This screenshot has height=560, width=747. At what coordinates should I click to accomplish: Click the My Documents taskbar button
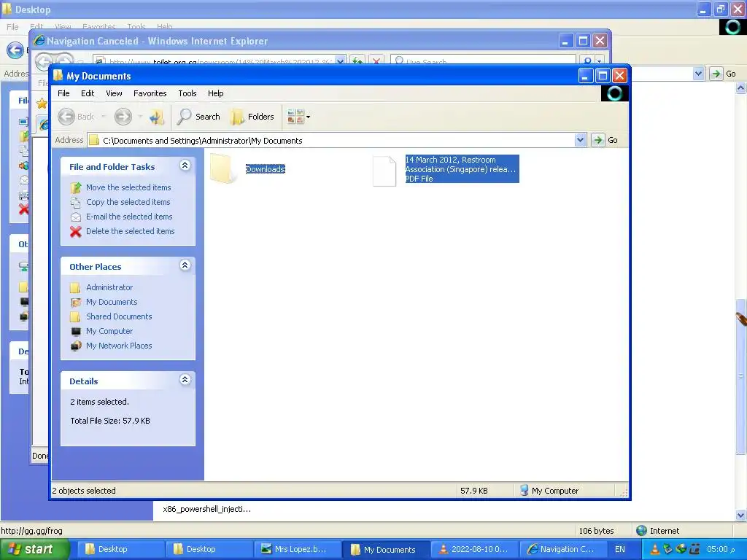coord(385,550)
